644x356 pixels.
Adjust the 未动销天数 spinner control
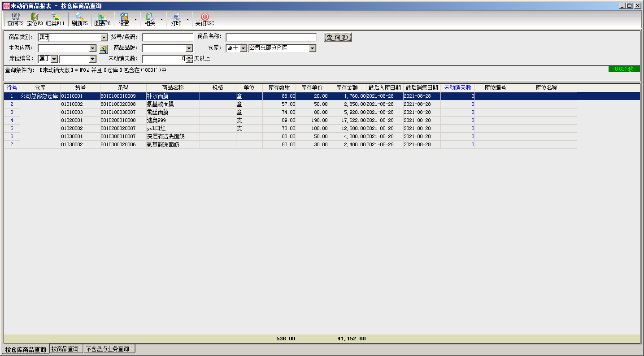click(189, 59)
